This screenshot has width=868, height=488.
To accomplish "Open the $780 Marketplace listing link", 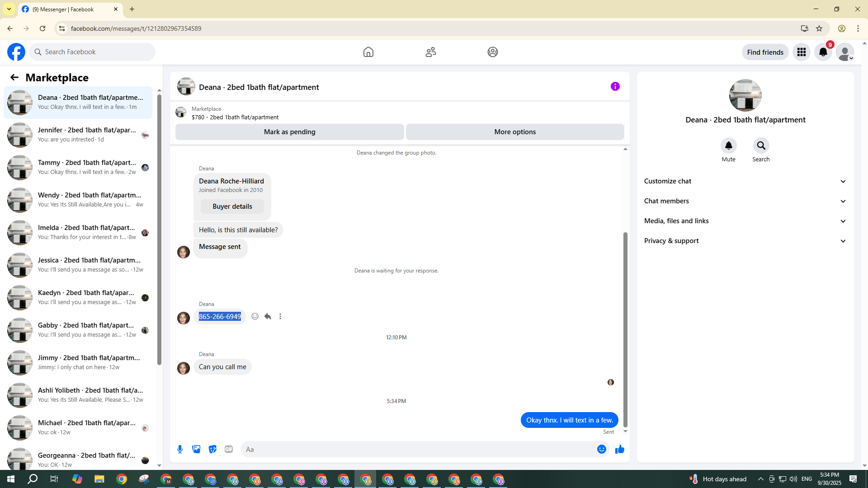I will tap(235, 117).
